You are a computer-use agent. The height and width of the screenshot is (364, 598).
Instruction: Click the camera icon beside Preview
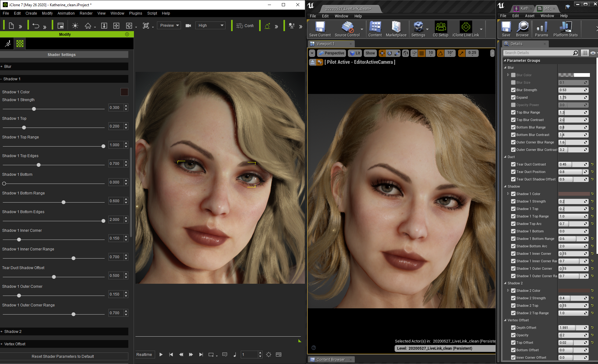coord(188,26)
